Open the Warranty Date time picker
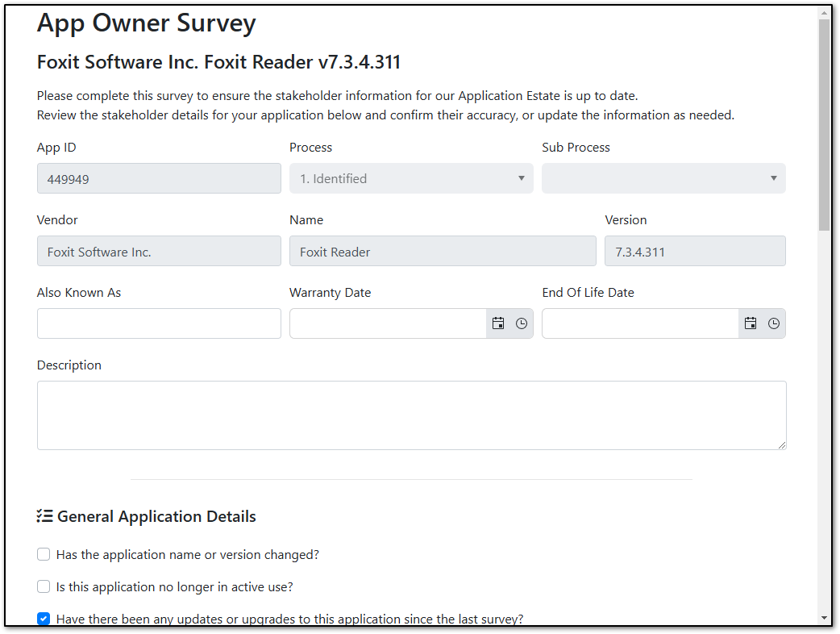The height and width of the screenshot is (634, 840). coord(522,323)
